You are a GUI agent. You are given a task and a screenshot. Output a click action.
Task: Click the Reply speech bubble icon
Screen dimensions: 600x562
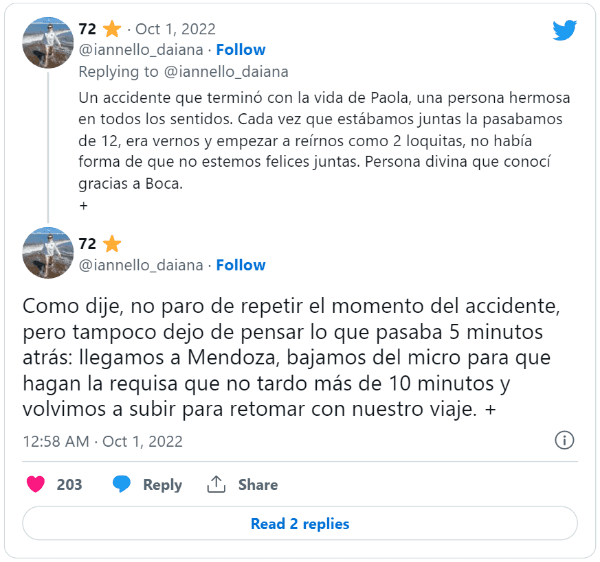pos(122,484)
